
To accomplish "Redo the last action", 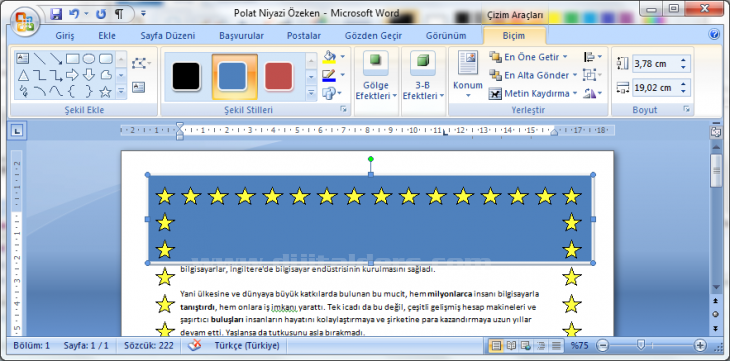I will click(101, 14).
